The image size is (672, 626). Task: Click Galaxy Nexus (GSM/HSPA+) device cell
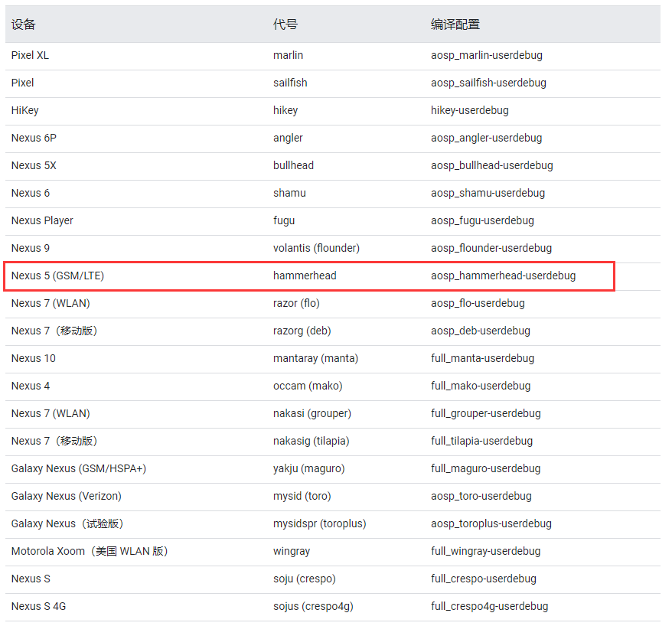(78, 469)
